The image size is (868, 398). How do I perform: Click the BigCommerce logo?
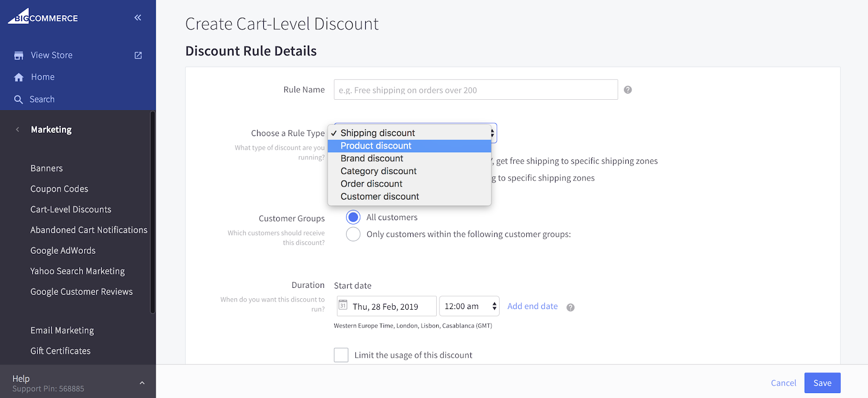tap(43, 17)
